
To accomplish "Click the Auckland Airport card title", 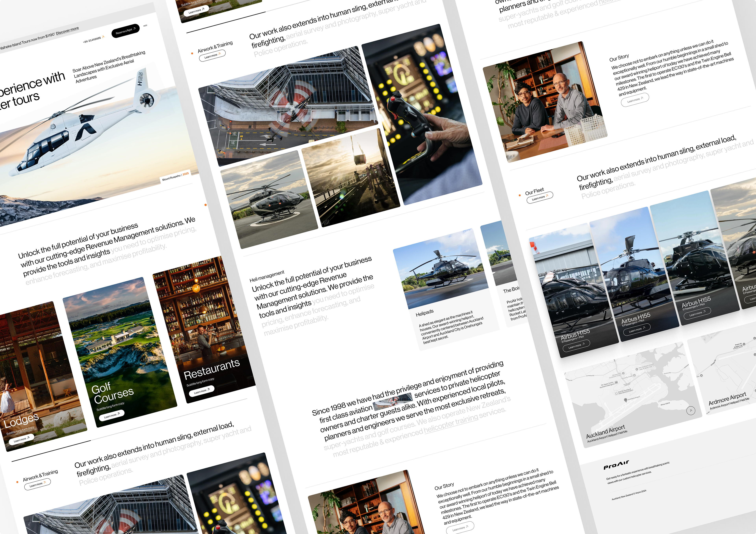I will click(x=605, y=432).
